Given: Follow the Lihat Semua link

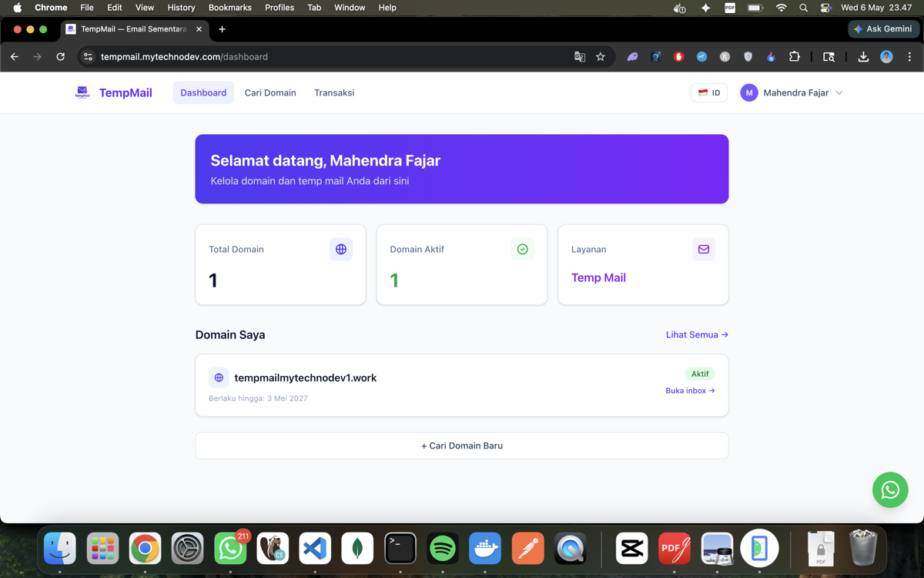Looking at the screenshot, I should 697,334.
